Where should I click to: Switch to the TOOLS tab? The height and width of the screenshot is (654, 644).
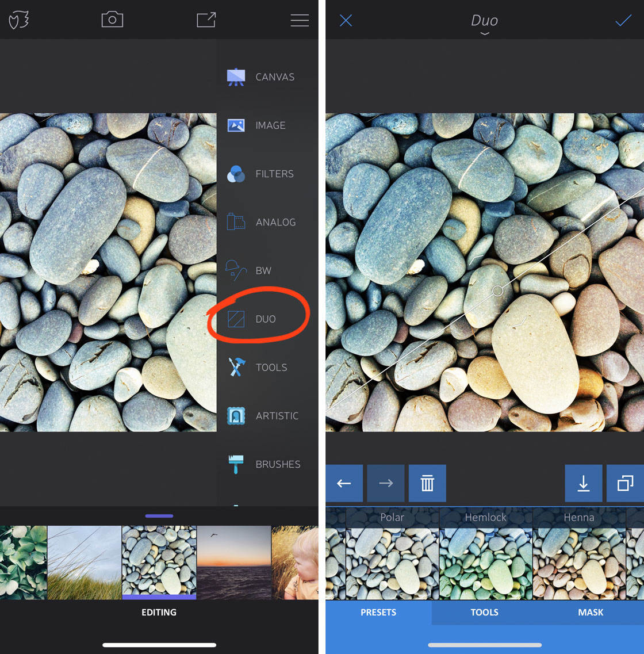pyautogui.click(x=484, y=612)
